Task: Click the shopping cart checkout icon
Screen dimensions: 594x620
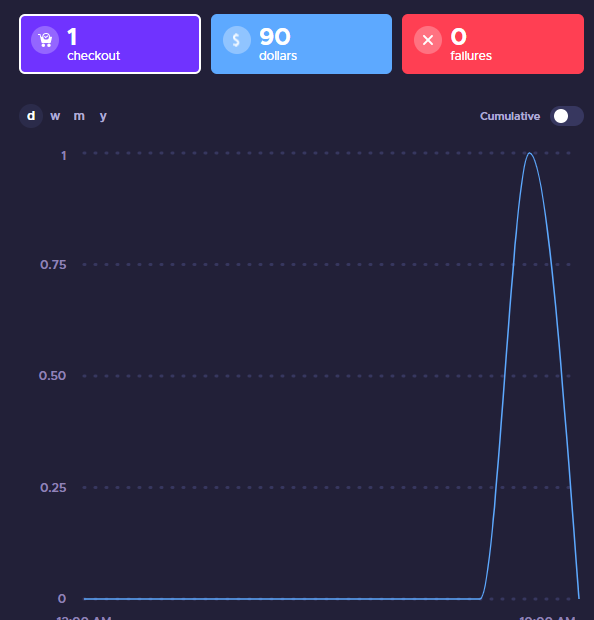Action: [x=45, y=40]
